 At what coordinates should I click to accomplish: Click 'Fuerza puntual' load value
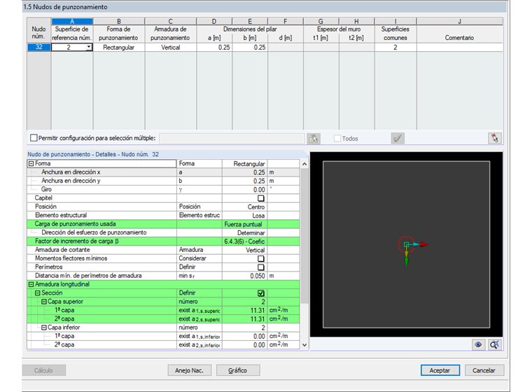pos(244,224)
